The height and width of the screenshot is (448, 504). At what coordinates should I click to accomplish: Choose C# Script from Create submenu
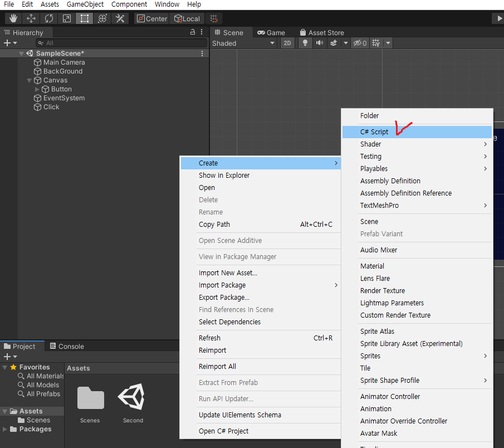pos(417,132)
